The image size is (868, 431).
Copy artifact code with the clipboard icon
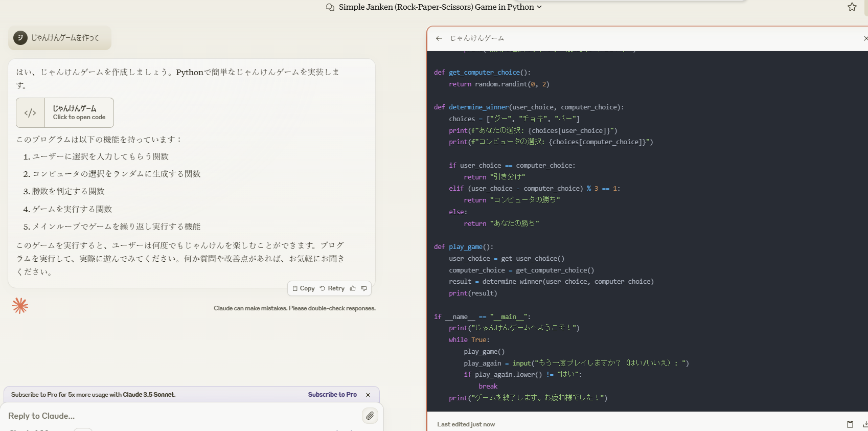coord(850,424)
